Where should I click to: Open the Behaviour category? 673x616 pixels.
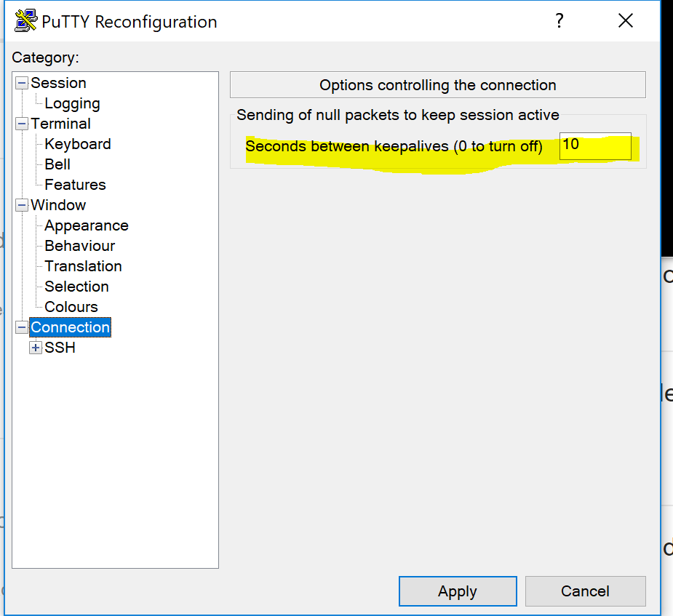pos(80,246)
